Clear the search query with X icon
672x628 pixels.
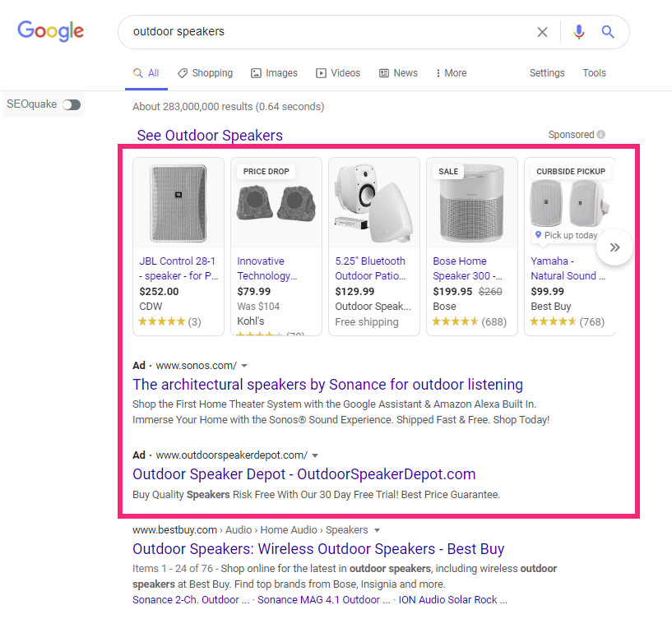pyautogui.click(x=542, y=32)
